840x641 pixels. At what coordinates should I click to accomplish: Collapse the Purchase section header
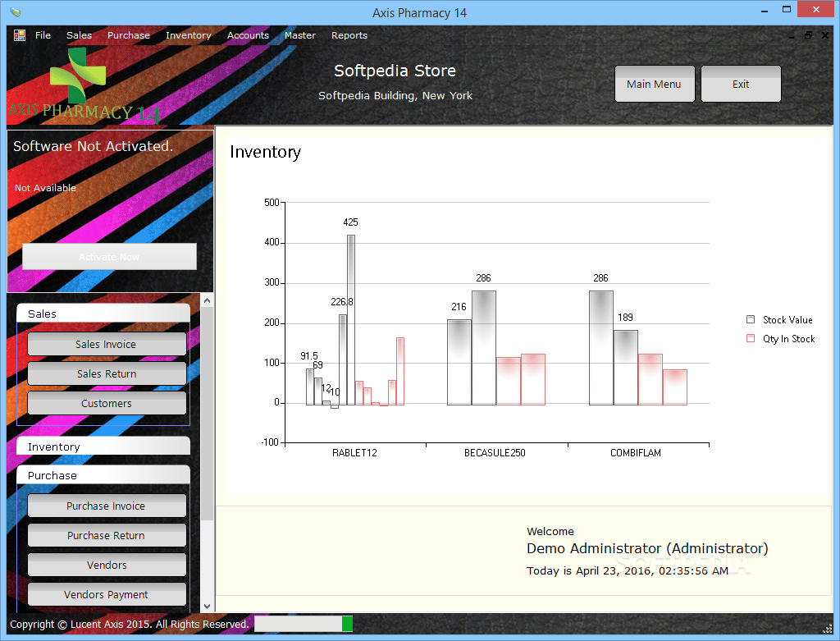click(103, 475)
